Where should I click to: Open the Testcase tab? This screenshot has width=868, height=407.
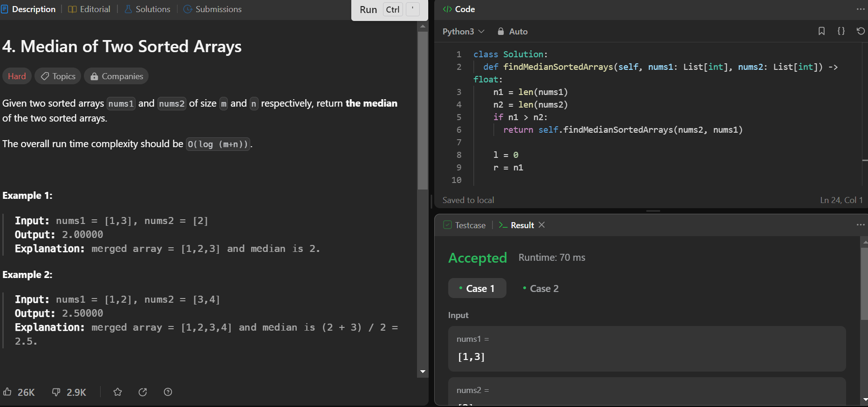464,225
